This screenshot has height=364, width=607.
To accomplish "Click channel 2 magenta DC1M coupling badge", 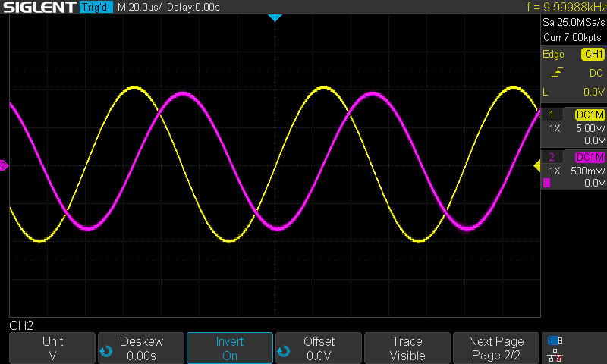I will pyautogui.click(x=590, y=157).
